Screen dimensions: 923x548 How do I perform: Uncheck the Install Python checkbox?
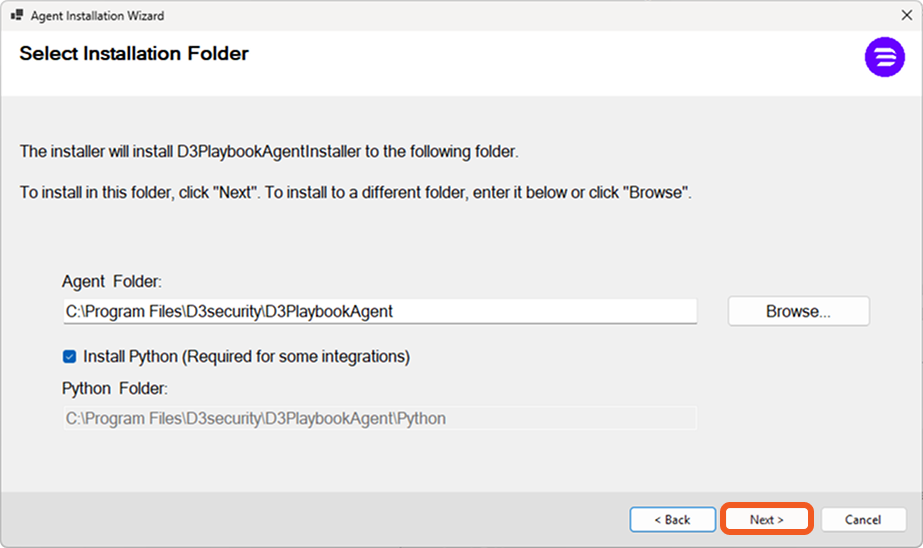coord(69,356)
